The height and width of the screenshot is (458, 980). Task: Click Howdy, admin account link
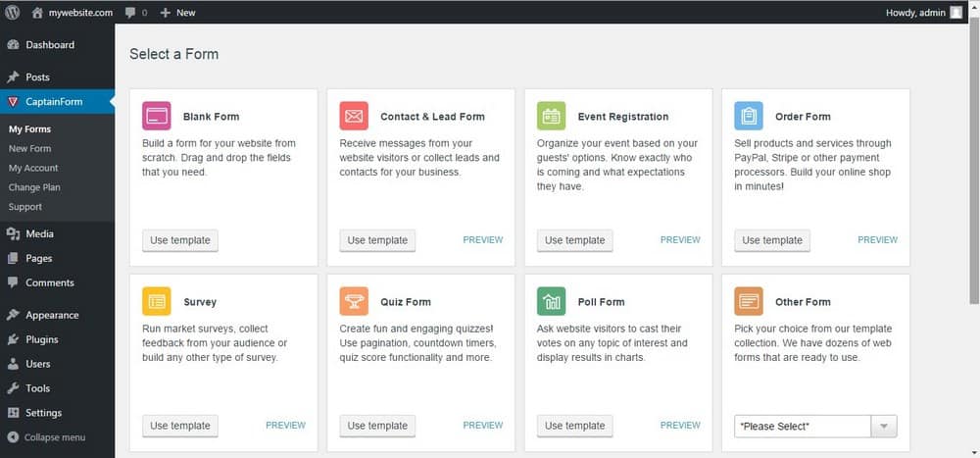coord(915,13)
